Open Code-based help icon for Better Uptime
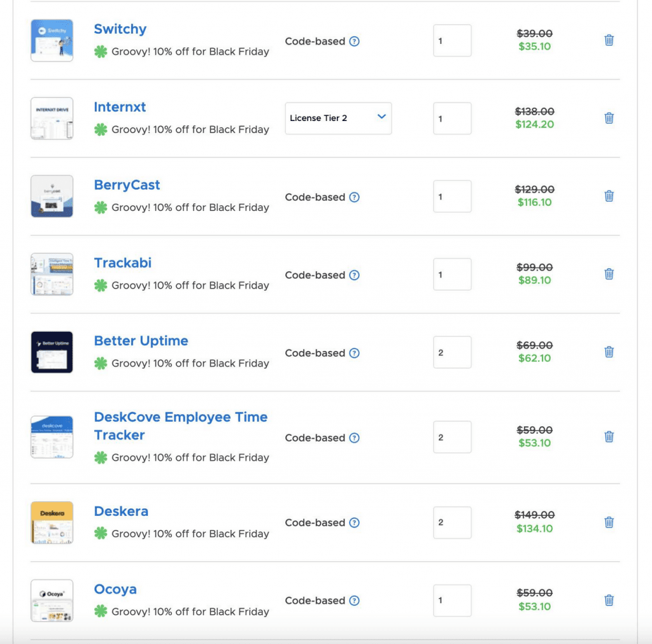The height and width of the screenshot is (644, 652). (x=354, y=353)
